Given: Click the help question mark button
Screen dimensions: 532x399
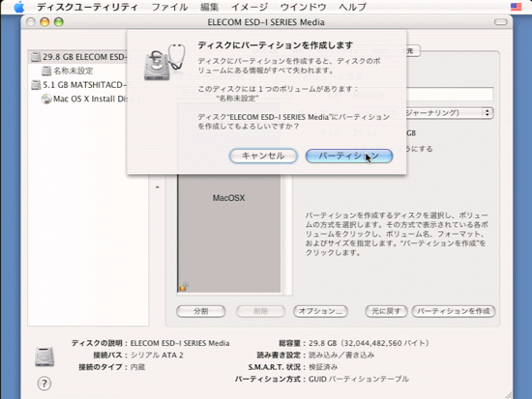Looking at the screenshot, I should pos(44,384).
